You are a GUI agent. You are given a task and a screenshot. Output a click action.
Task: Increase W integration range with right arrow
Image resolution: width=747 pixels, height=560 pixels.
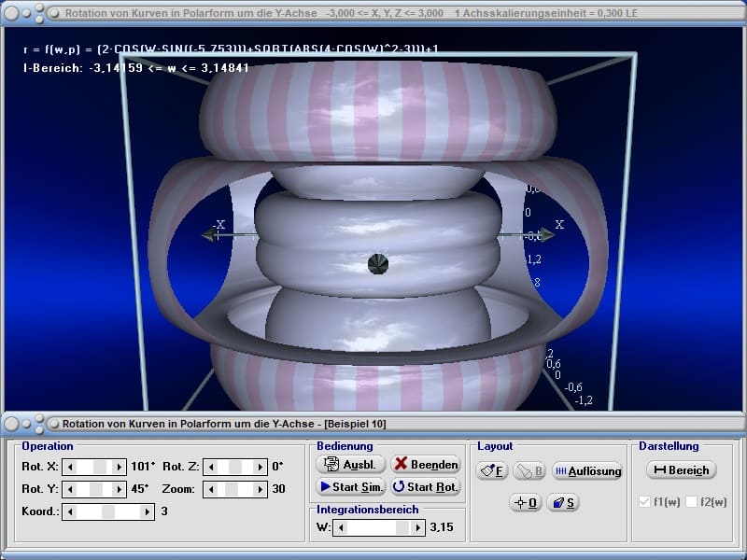point(417,527)
